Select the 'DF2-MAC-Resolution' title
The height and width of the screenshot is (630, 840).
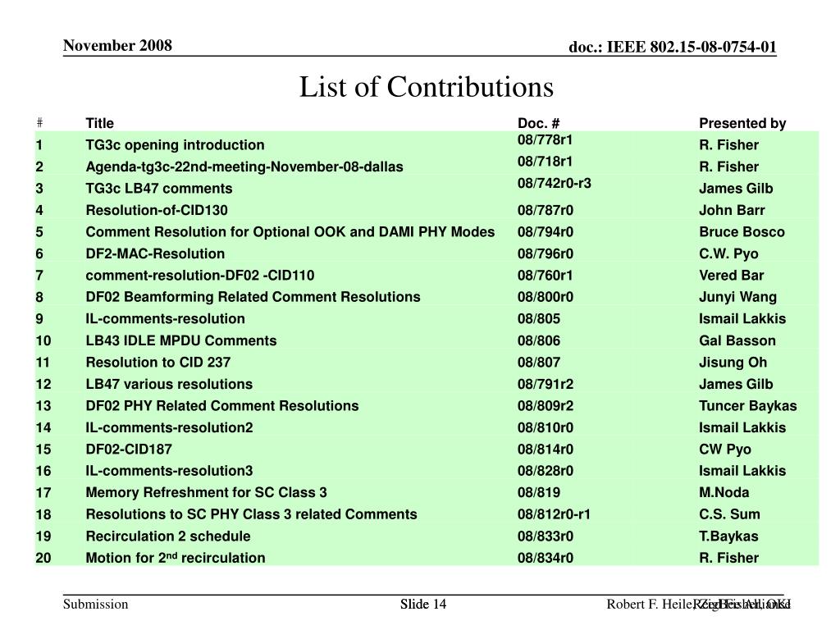155,253
